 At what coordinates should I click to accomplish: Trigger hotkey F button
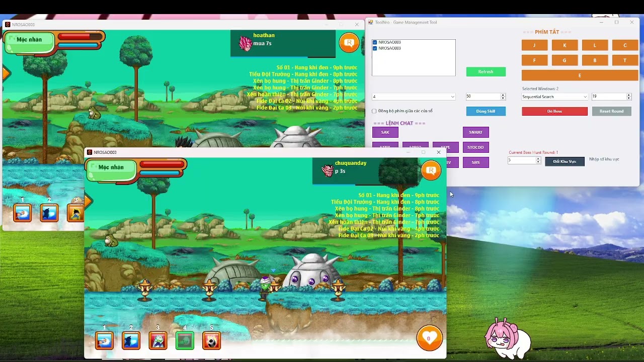click(534, 60)
